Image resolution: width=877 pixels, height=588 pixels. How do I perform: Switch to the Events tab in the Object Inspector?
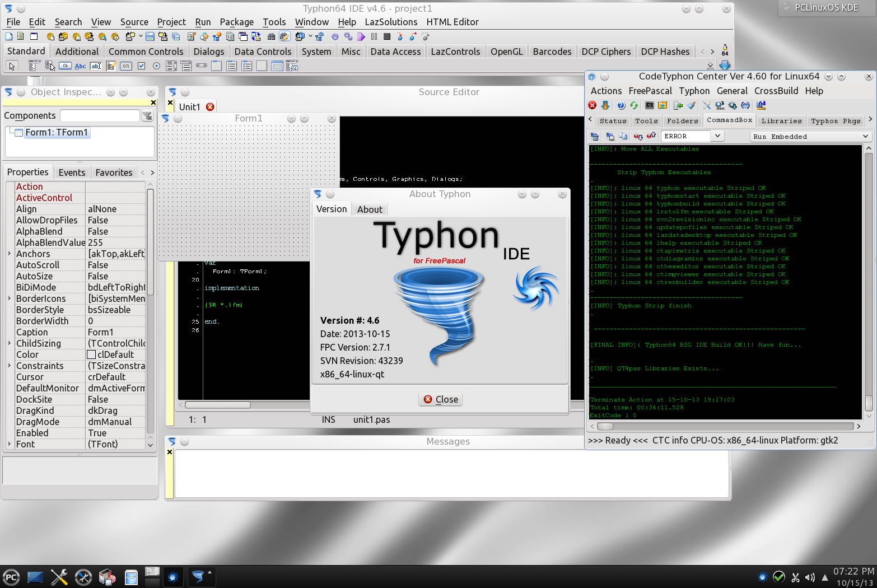[72, 172]
